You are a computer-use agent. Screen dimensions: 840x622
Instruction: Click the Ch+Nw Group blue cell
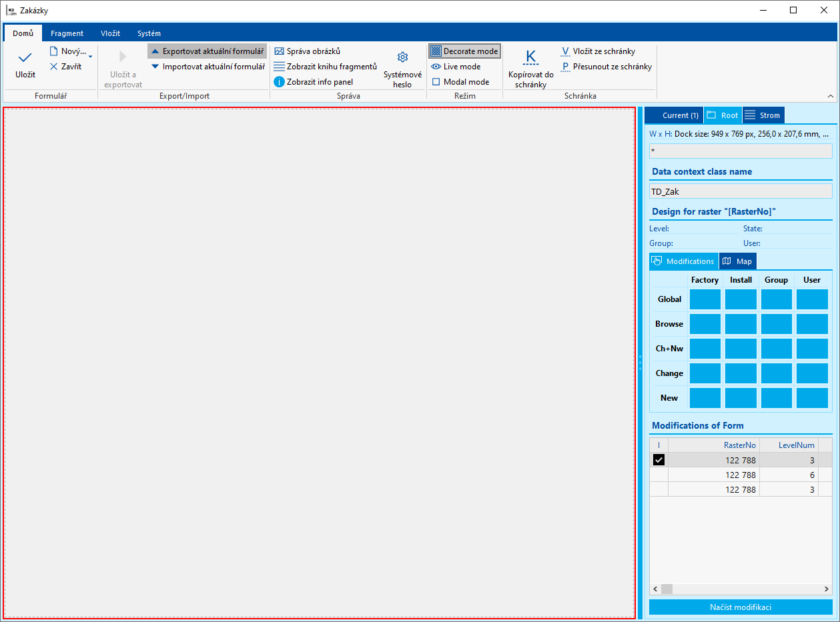[777, 349]
